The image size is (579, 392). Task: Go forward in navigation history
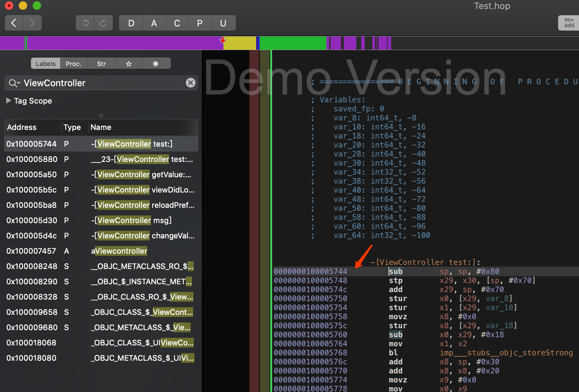click(x=33, y=23)
